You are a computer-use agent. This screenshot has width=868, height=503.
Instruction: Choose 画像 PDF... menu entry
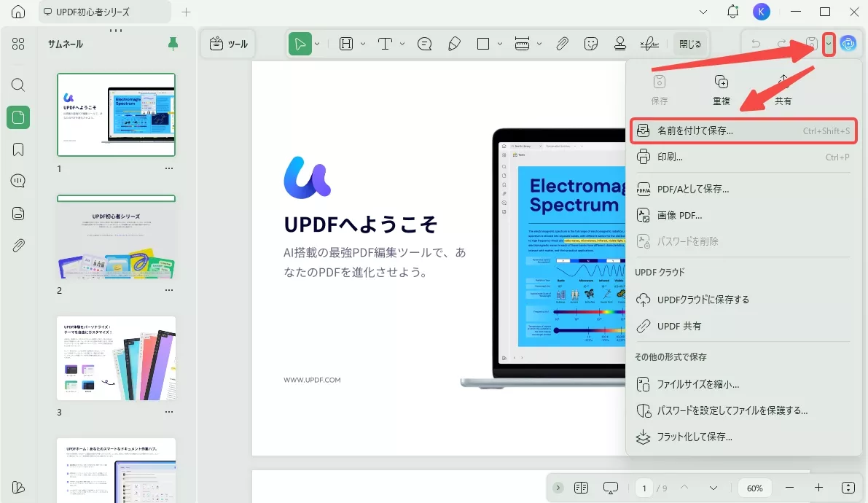click(x=743, y=215)
